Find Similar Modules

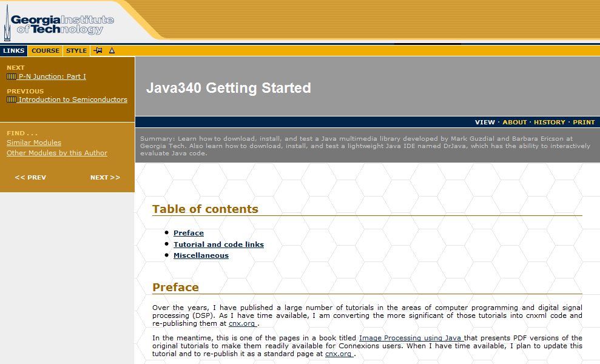[34, 143]
